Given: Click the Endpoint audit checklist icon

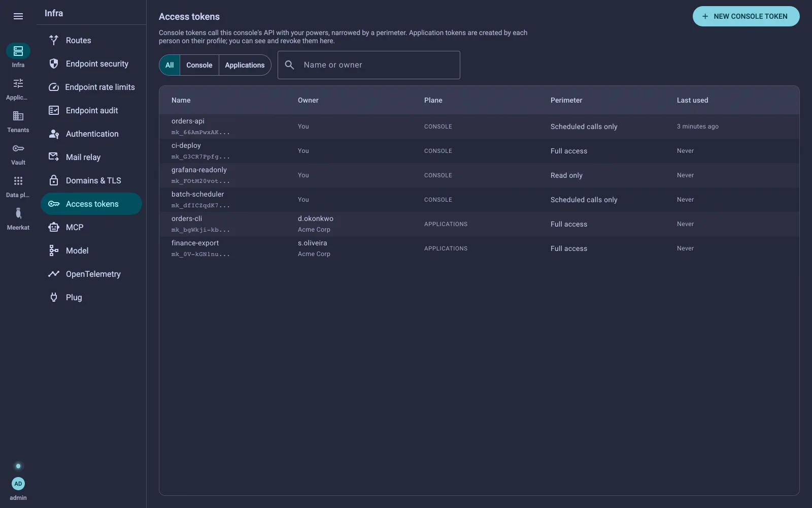Looking at the screenshot, I should [54, 110].
